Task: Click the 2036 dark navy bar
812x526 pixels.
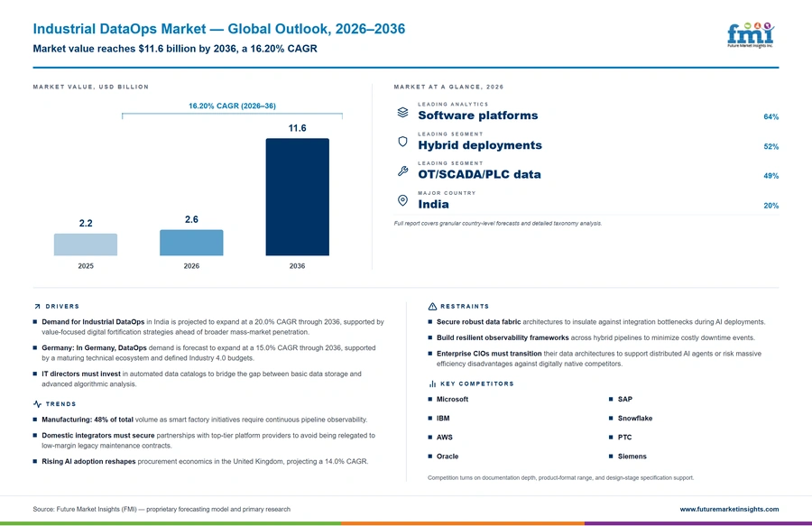Action: coord(297,197)
